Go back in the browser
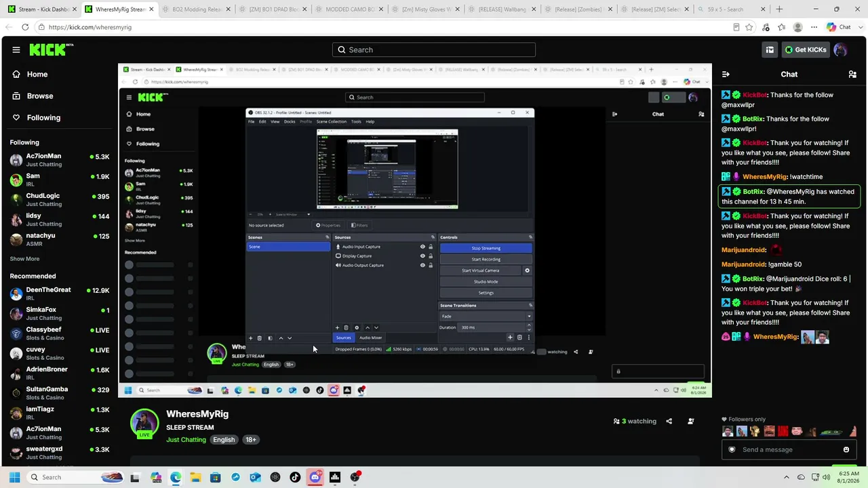The image size is (868, 488). [x=9, y=27]
